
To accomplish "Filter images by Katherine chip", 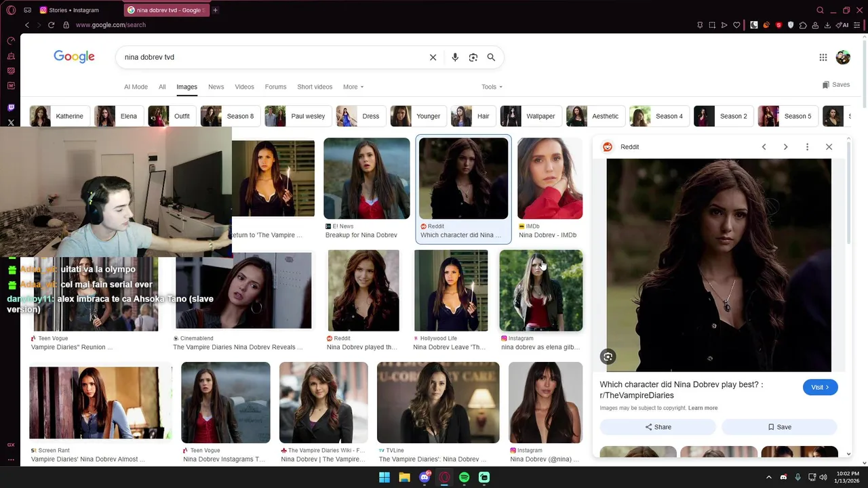I will (58, 116).
